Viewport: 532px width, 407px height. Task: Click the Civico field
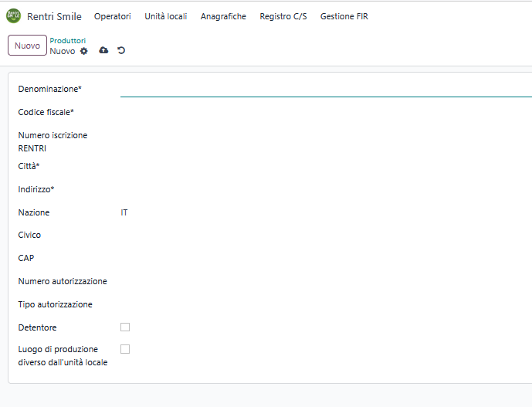(x=326, y=235)
